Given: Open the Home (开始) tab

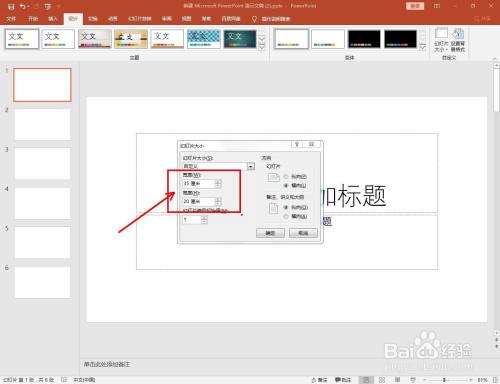Looking at the screenshot, I should pos(33,19).
